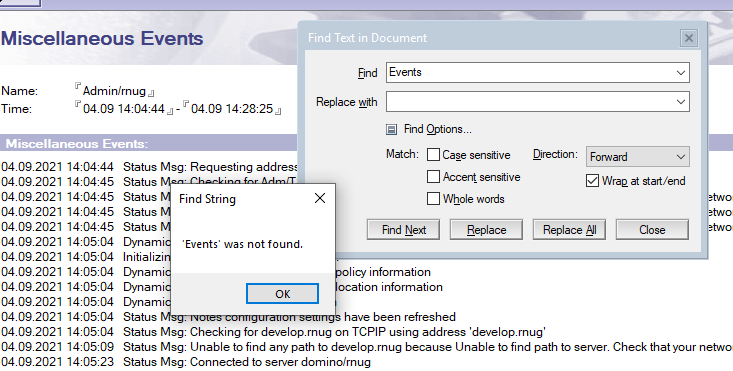Click the Close button in Find dialog
This screenshot has width=733, height=371.
(652, 230)
